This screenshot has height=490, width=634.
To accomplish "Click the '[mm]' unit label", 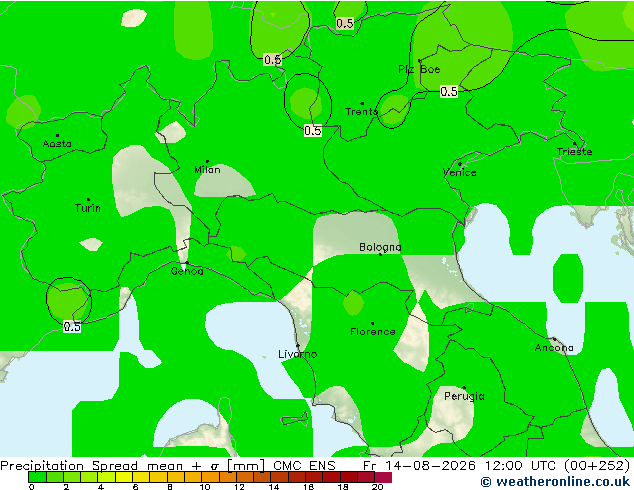I will (246, 466).
